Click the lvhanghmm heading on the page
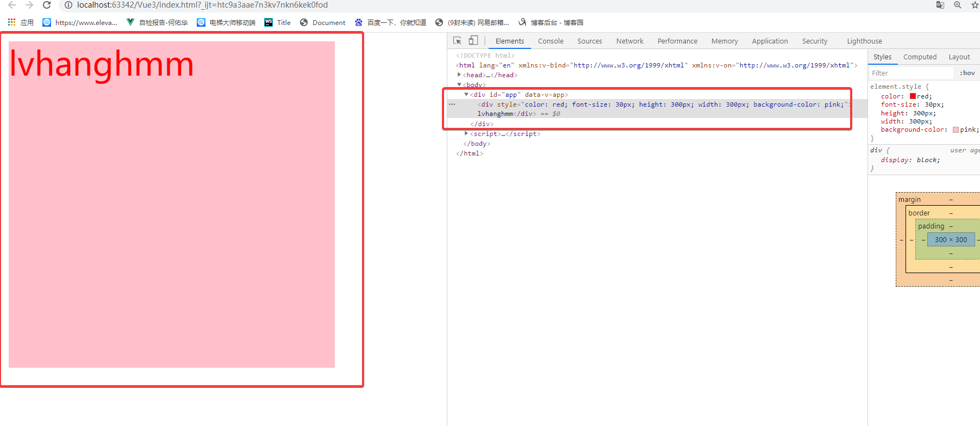The height and width of the screenshot is (426, 980). click(102, 64)
